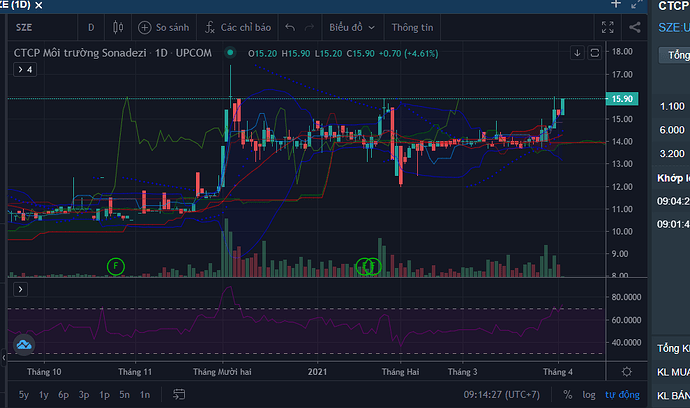Select the 5n time range

(x=125, y=395)
